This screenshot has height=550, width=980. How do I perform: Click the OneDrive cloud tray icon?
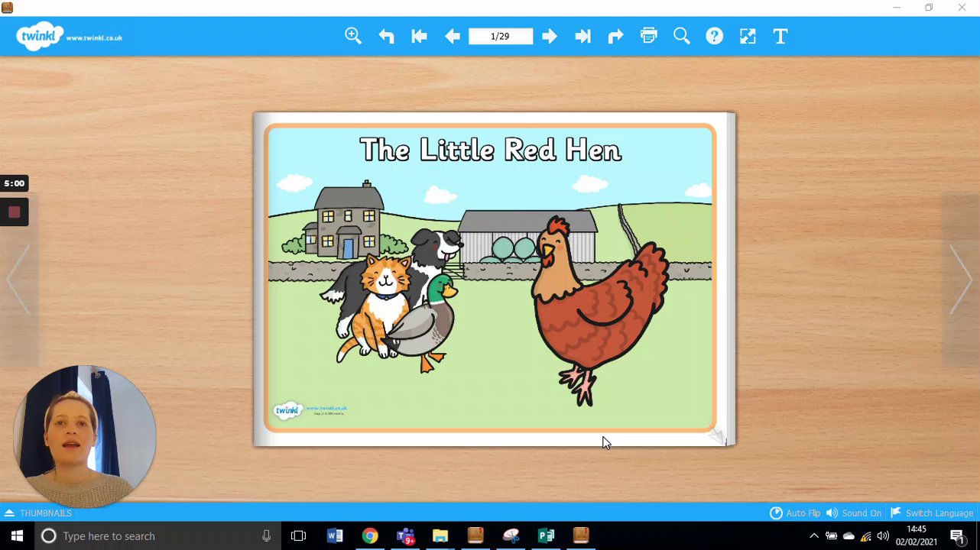click(849, 536)
